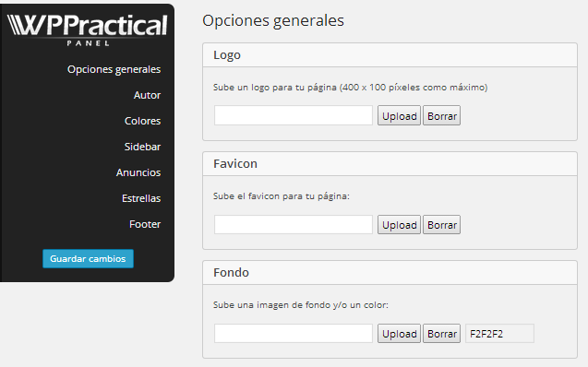Viewport: 588px width, 367px height.
Task: Click Borrar in the Logo section
Action: 442,115
